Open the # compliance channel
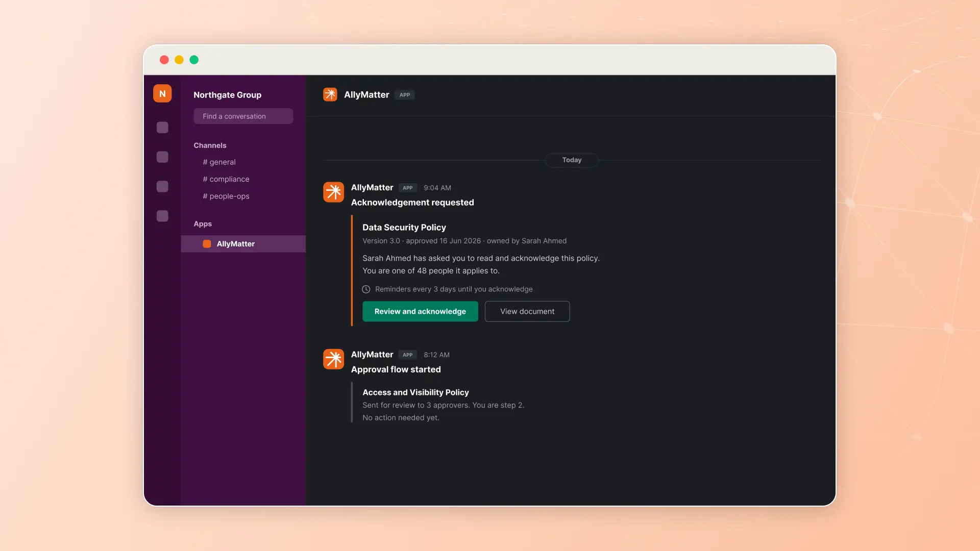Viewport: 980px width, 551px height. tap(226, 179)
